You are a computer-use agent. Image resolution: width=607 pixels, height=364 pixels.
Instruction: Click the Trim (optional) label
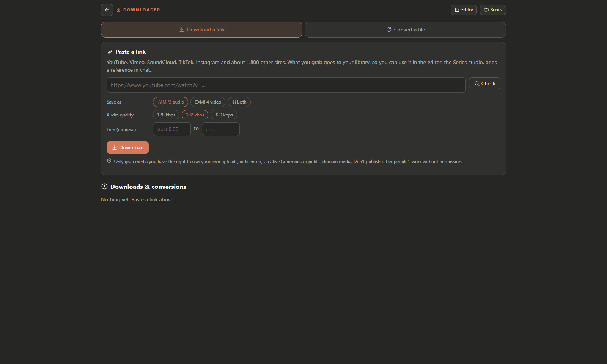pyautogui.click(x=121, y=130)
